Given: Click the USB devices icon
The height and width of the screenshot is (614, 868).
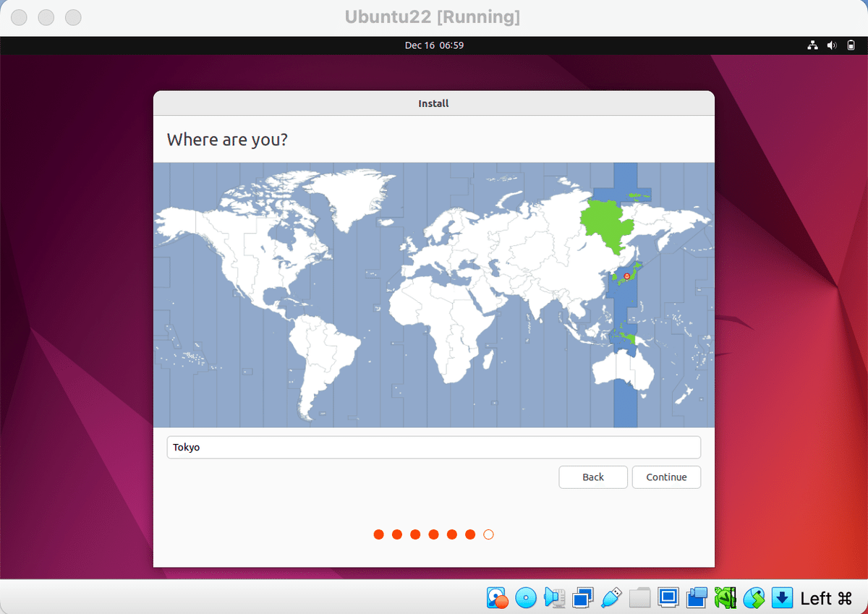Looking at the screenshot, I should [611, 598].
